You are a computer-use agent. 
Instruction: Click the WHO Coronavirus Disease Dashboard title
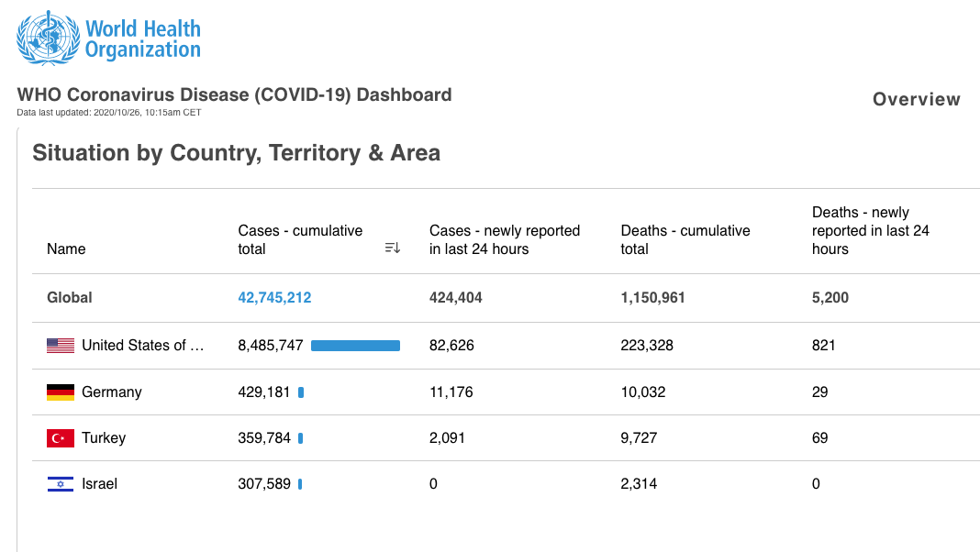pyautogui.click(x=234, y=95)
